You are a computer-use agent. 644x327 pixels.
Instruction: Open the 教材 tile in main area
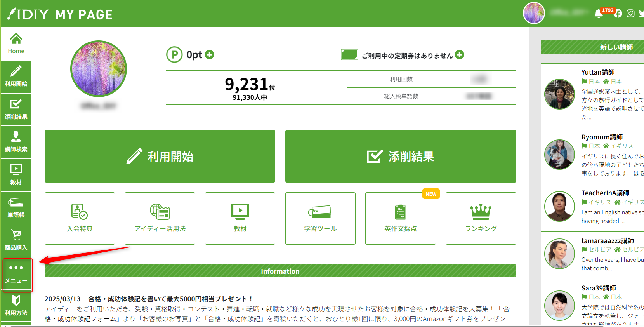click(240, 218)
